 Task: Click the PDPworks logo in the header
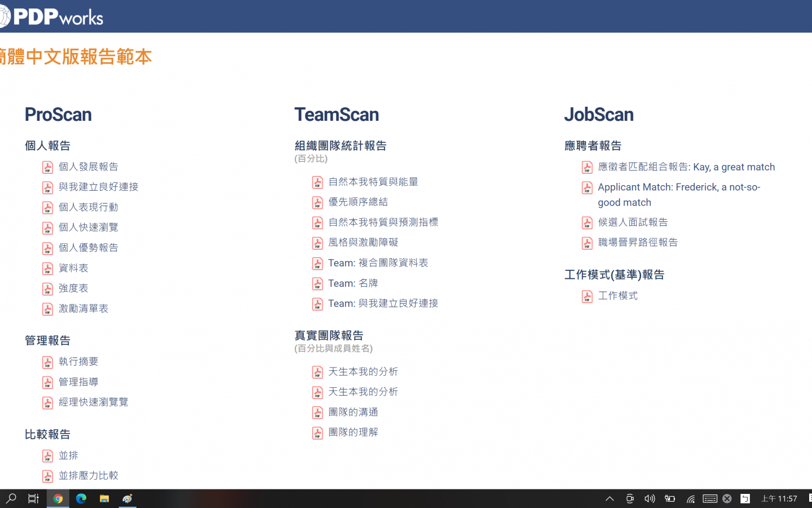point(52,17)
